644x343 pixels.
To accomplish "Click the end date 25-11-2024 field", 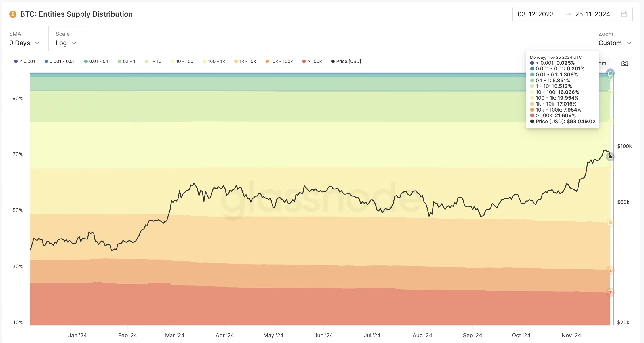I will pyautogui.click(x=592, y=14).
